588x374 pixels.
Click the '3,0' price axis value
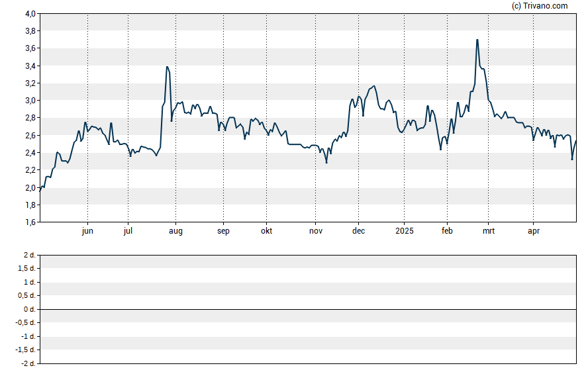click(x=30, y=101)
